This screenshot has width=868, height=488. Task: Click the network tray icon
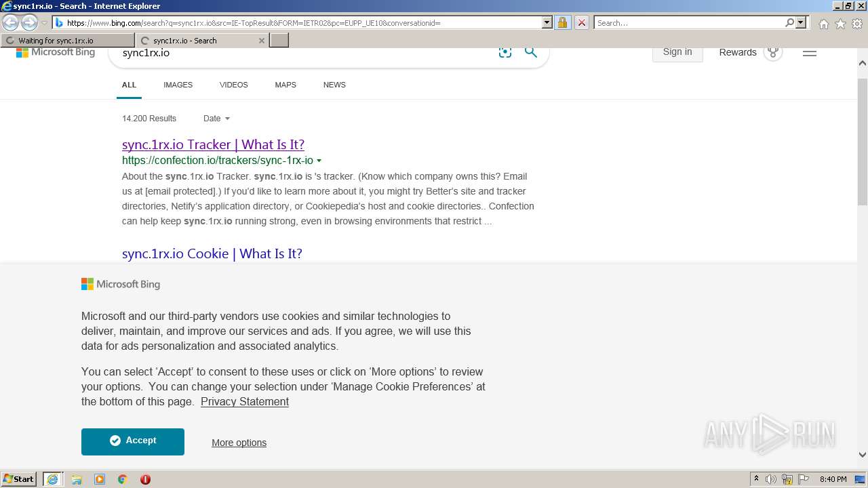[x=787, y=479]
